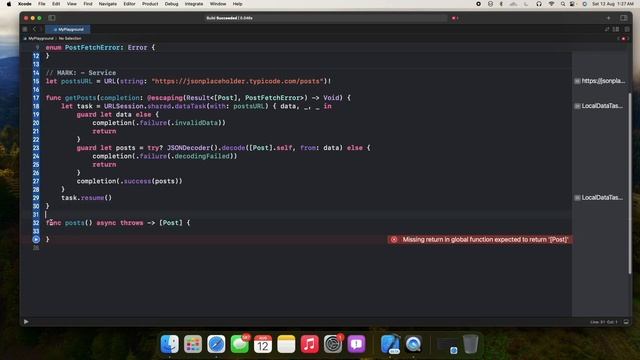
Task: Open Spotlight search in the menu bar
Action: click(x=563, y=4)
